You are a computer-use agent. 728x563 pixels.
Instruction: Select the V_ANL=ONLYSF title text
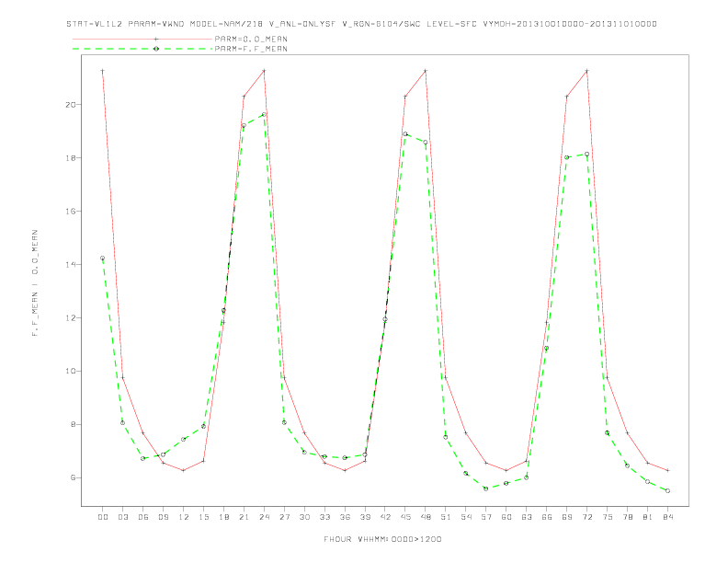point(302,24)
